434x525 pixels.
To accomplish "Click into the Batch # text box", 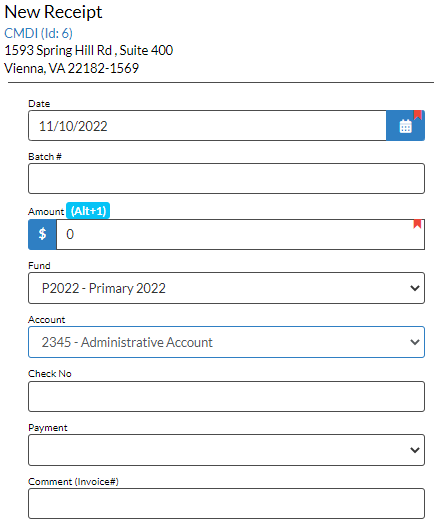I will pos(226,178).
